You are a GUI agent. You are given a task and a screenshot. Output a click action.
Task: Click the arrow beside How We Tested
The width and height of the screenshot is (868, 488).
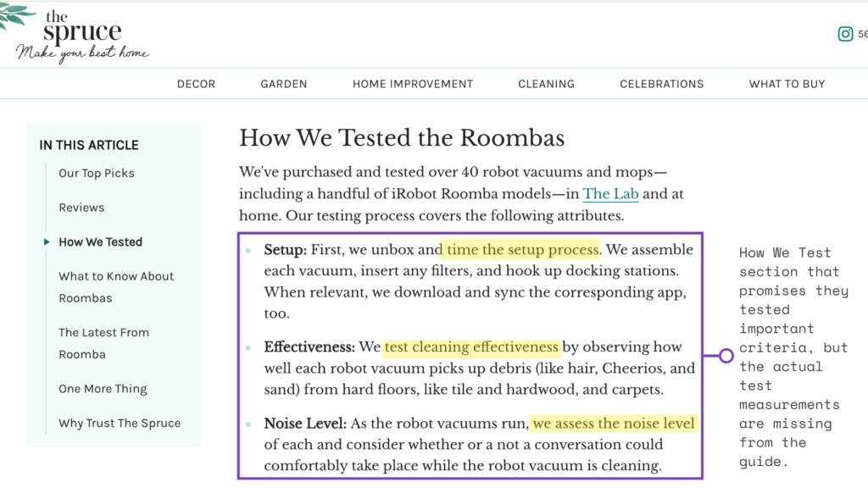pos(47,241)
